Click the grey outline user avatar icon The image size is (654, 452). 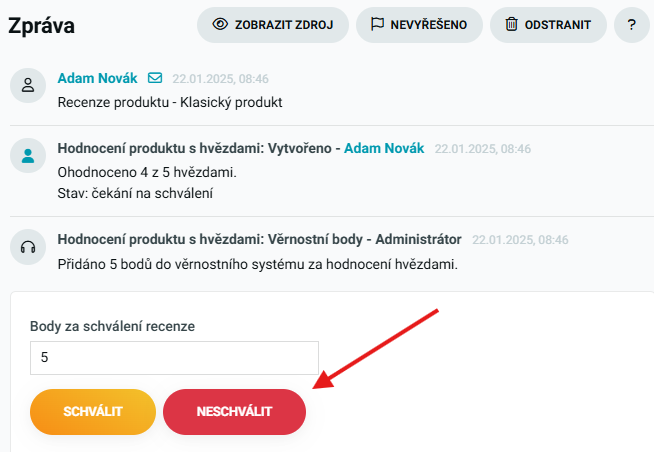pyautogui.click(x=28, y=85)
